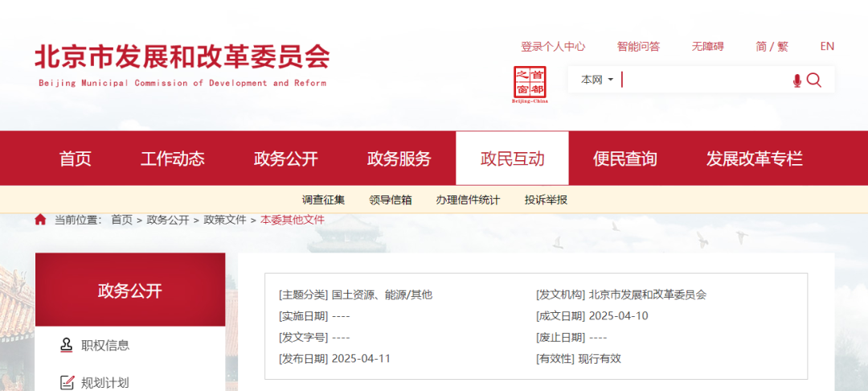Screen dimensions: 868x391
Task: Select the 政民互动 navigation tab
Action: (512, 158)
